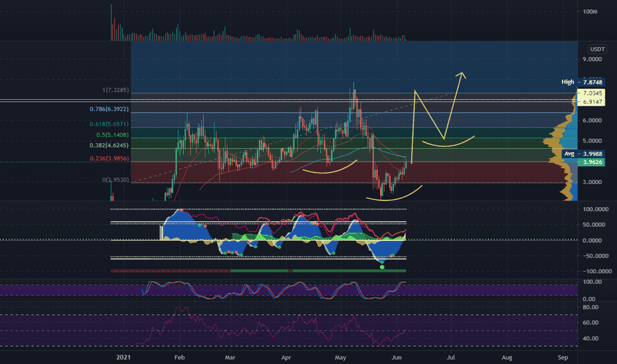The height and width of the screenshot is (364, 617).
Task: Click the Mar date axis label
Action: [x=230, y=357]
